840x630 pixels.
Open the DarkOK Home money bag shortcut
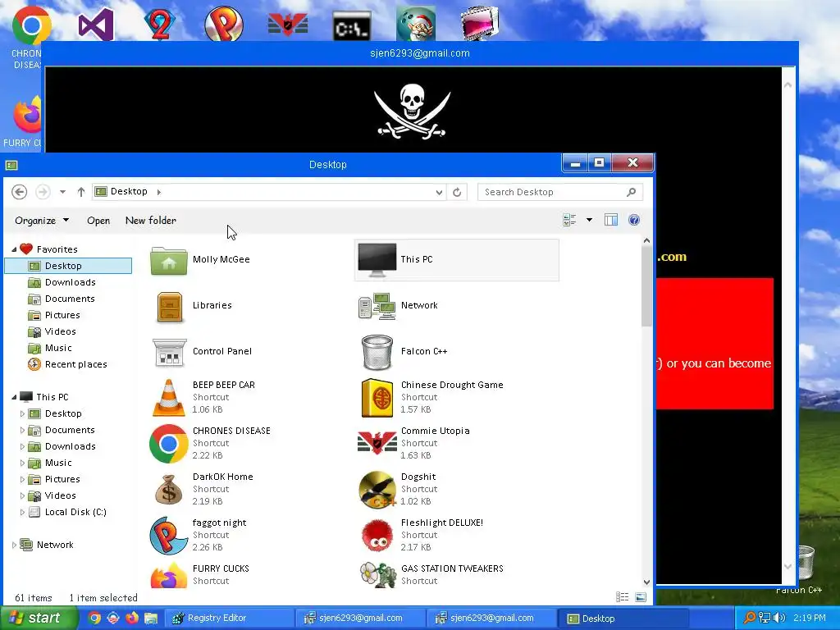(x=169, y=490)
